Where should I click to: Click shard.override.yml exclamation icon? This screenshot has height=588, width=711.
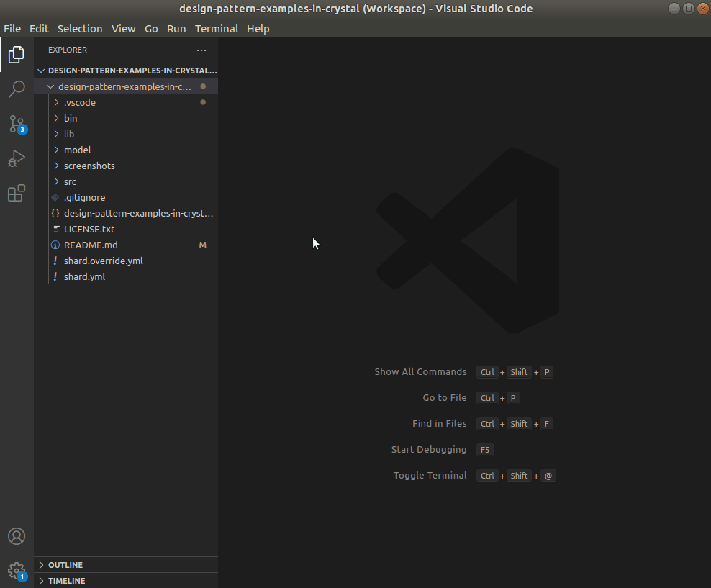[x=55, y=261]
